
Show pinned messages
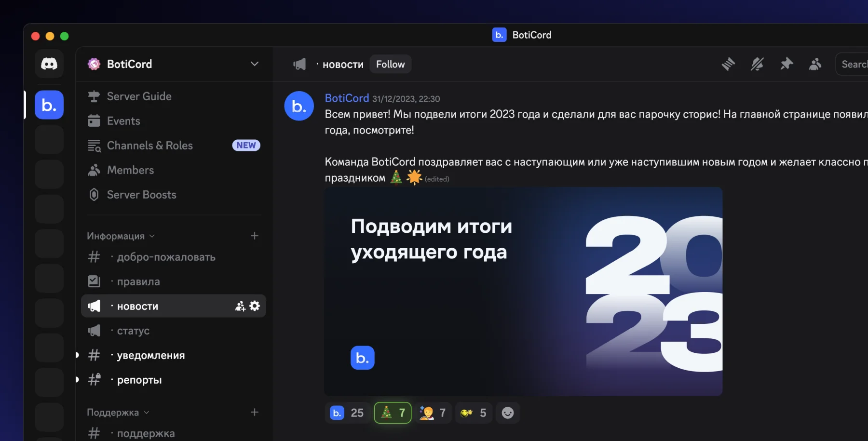click(x=787, y=64)
